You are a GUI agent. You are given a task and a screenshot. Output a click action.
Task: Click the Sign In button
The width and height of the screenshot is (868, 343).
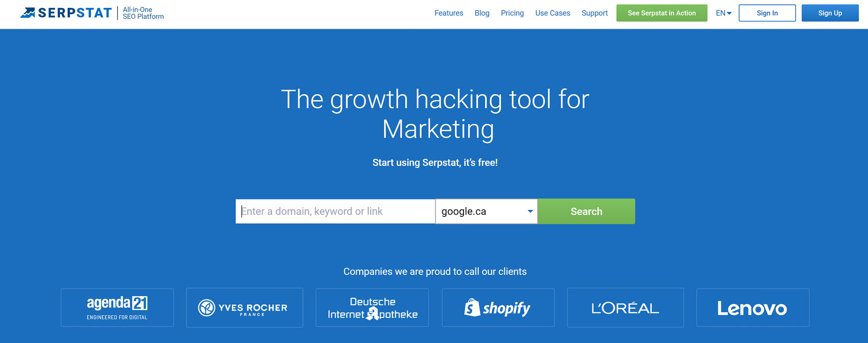point(767,13)
